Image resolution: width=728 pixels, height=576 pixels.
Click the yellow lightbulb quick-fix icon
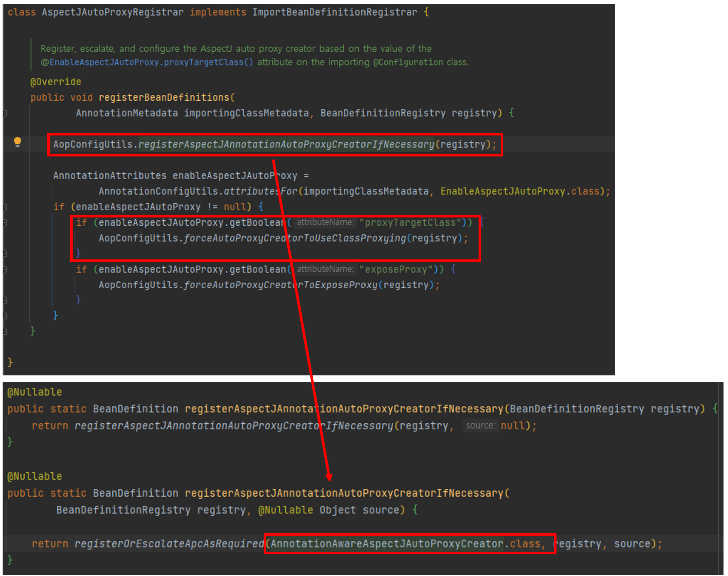point(17,141)
